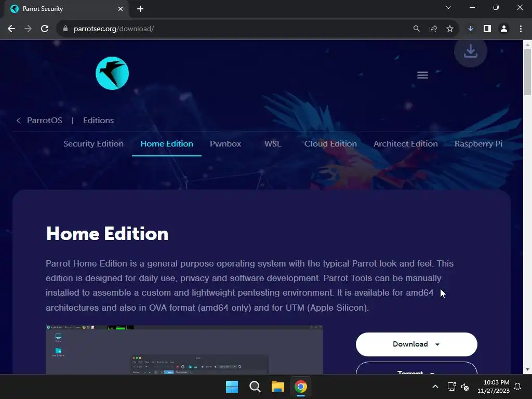
Task: Expand the Torrent dropdown button
Action: coord(416,369)
